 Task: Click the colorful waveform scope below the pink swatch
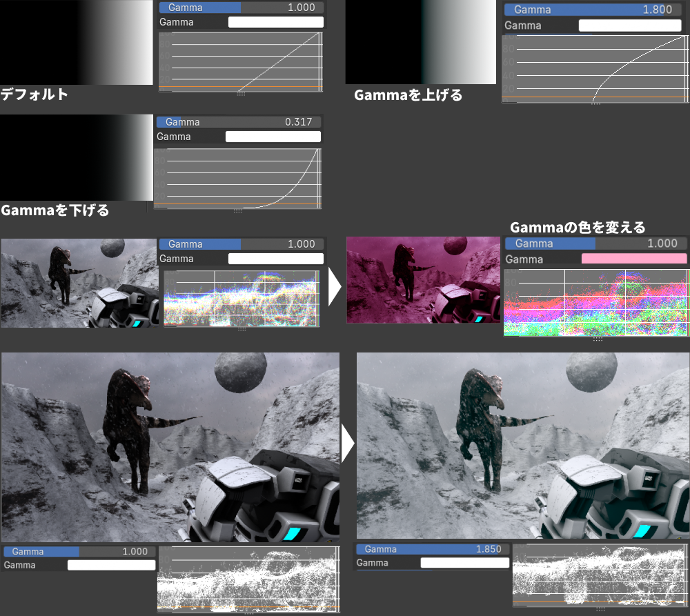596,302
